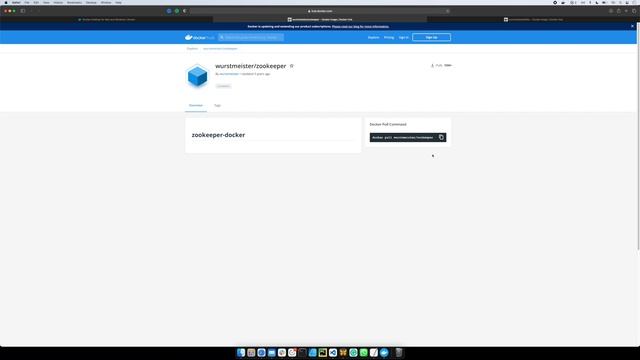Click the Container tag chip
Image resolution: width=640 pixels, height=360 pixels.
[223, 86]
